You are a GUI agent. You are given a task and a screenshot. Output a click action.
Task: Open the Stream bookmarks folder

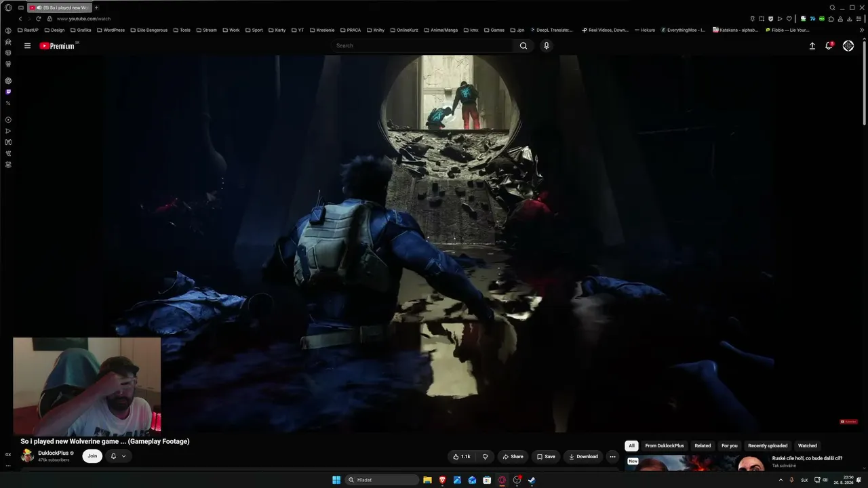tap(206, 30)
